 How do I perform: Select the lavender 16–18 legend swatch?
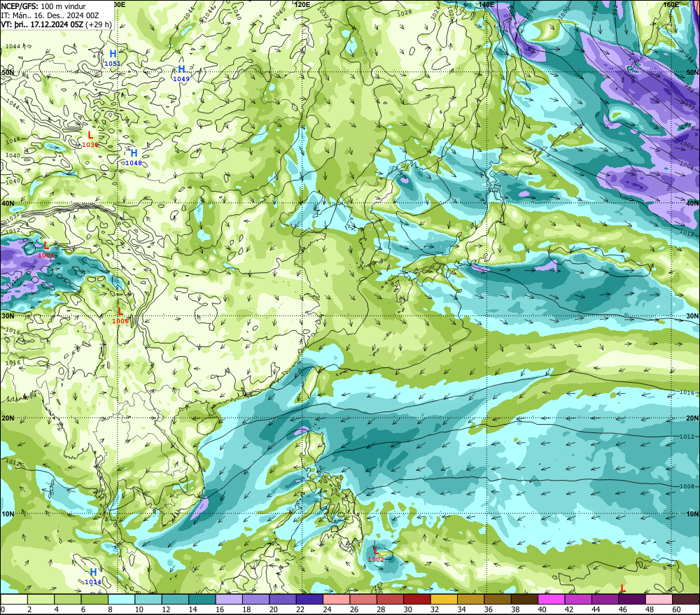pos(229,600)
